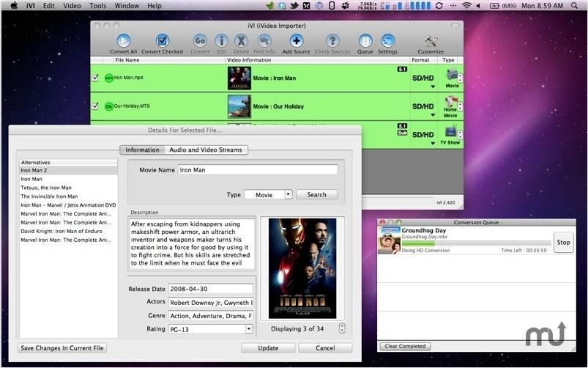The height and width of the screenshot is (368, 588).
Task: Open the Tools menu in menu bar
Action: [x=97, y=6]
